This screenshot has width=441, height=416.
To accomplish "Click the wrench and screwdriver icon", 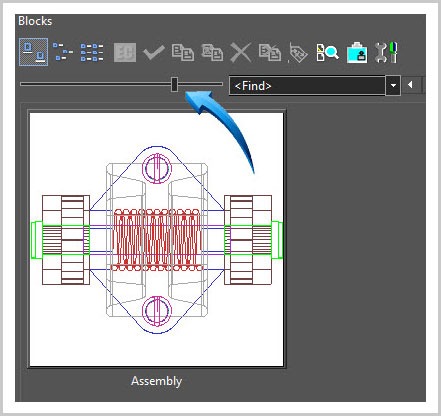I will [386, 52].
